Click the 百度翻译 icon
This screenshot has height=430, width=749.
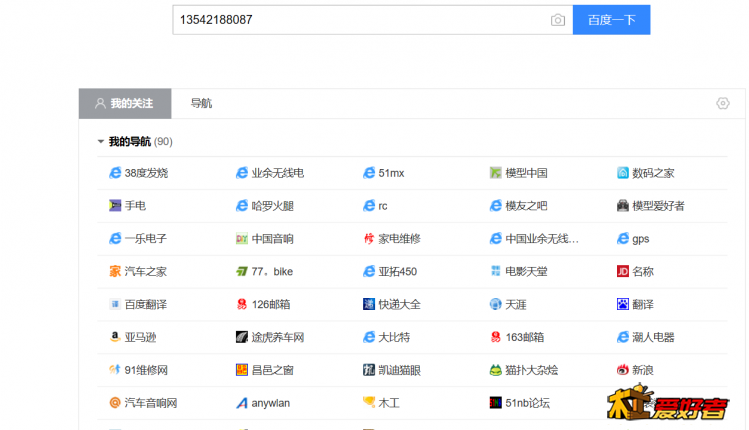[x=115, y=304]
